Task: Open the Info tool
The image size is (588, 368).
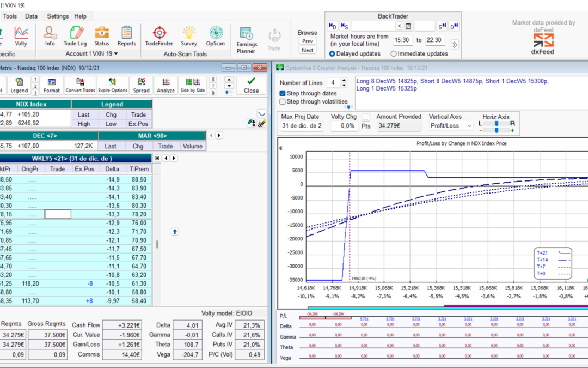Action: tap(50, 37)
